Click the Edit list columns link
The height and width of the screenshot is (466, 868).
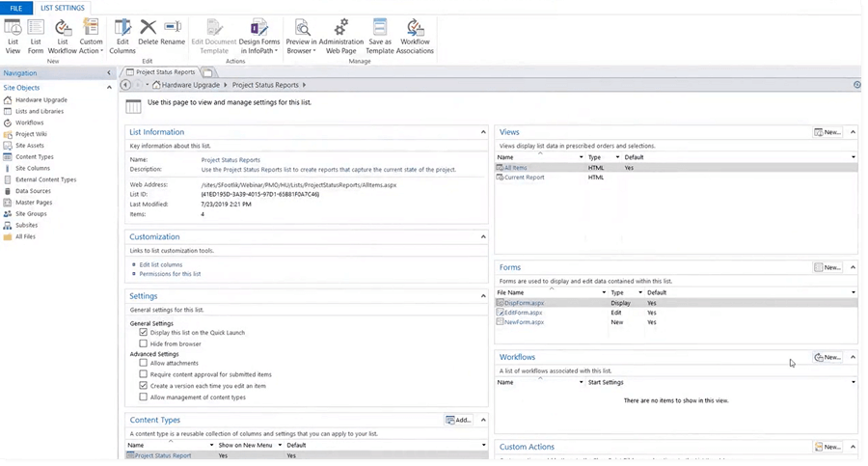(x=160, y=263)
